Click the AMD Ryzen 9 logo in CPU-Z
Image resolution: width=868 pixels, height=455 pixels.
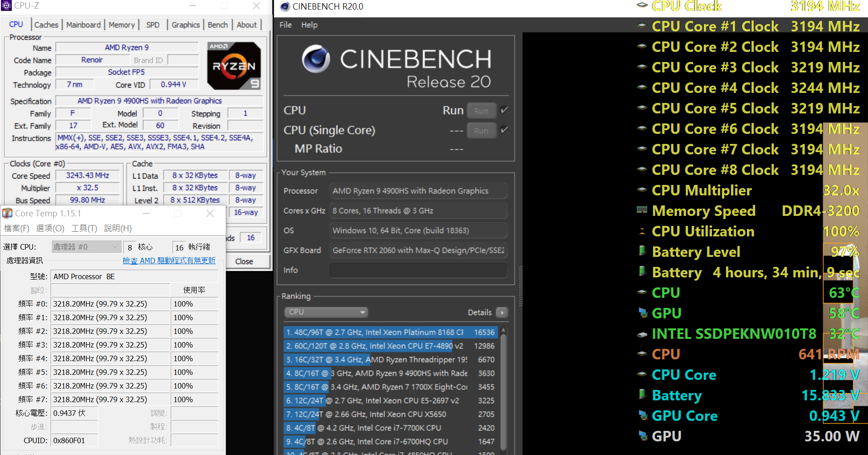tap(234, 66)
